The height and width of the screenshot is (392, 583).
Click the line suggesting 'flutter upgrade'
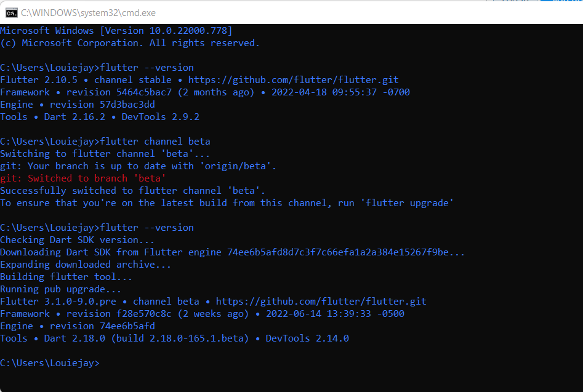227,203
